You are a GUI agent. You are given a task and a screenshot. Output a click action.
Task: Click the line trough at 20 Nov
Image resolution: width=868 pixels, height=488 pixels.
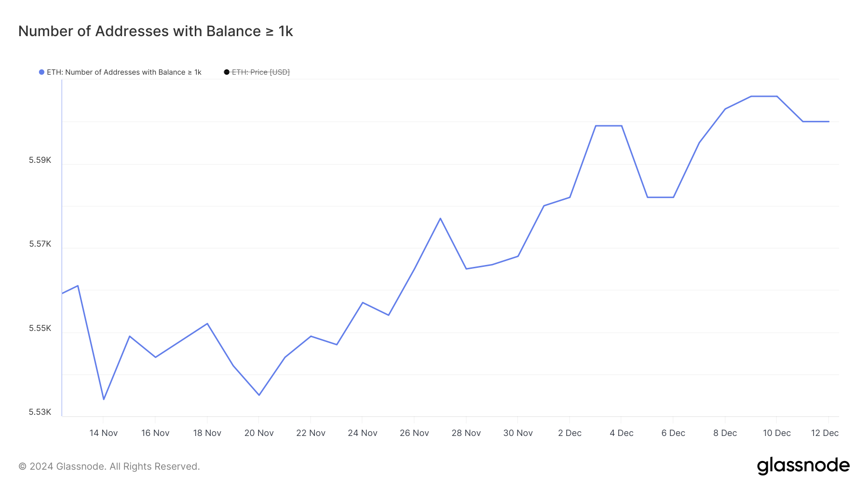[259, 395]
